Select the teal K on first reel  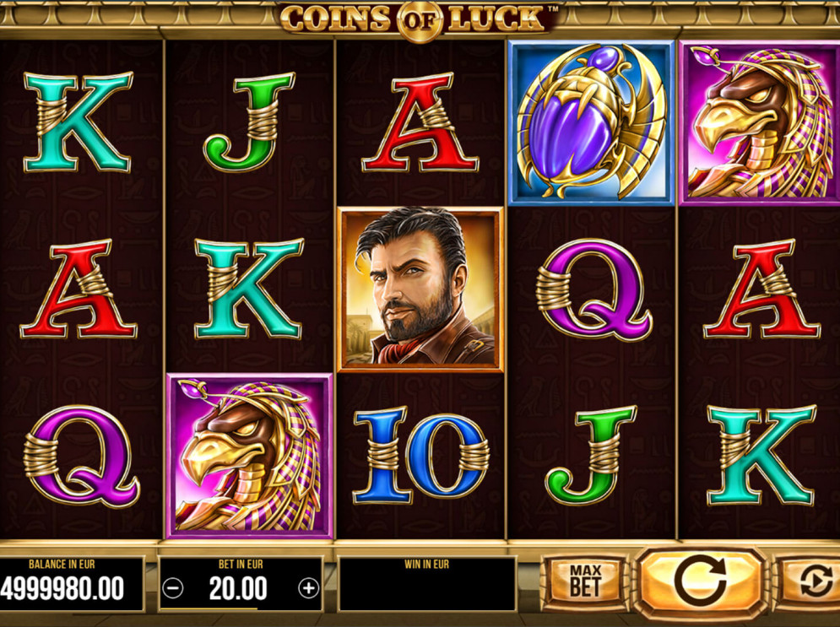coord(78,122)
